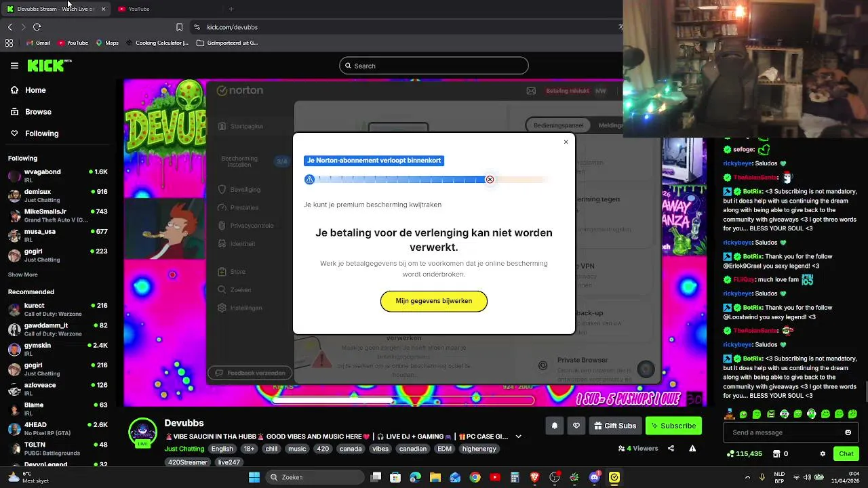Click the Norton expiry progress bar marker
Viewport: 868px width, 488px height.
point(490,180)
